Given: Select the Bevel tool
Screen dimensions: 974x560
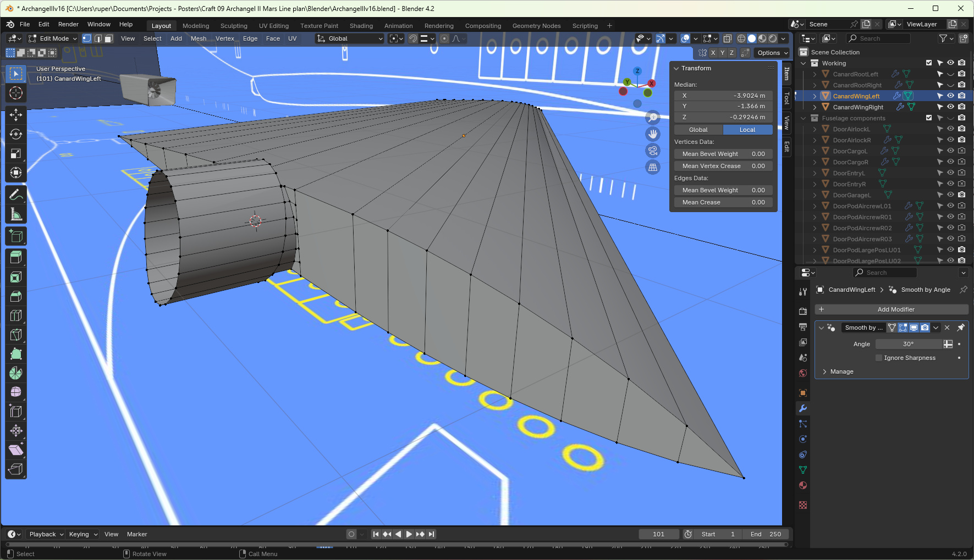Looking at the screenshot, I should pyautogui.click(x=16, y=296).
